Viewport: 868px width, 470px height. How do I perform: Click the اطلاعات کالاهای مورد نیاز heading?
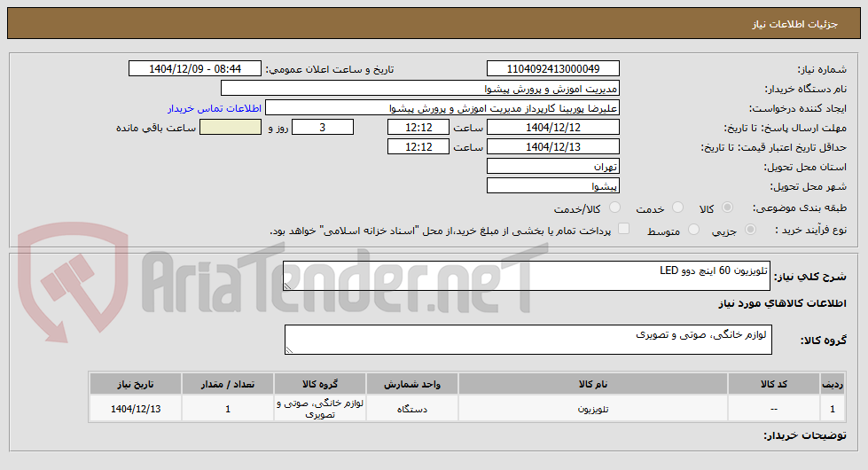pyautogui.click(x=782, y=303)
